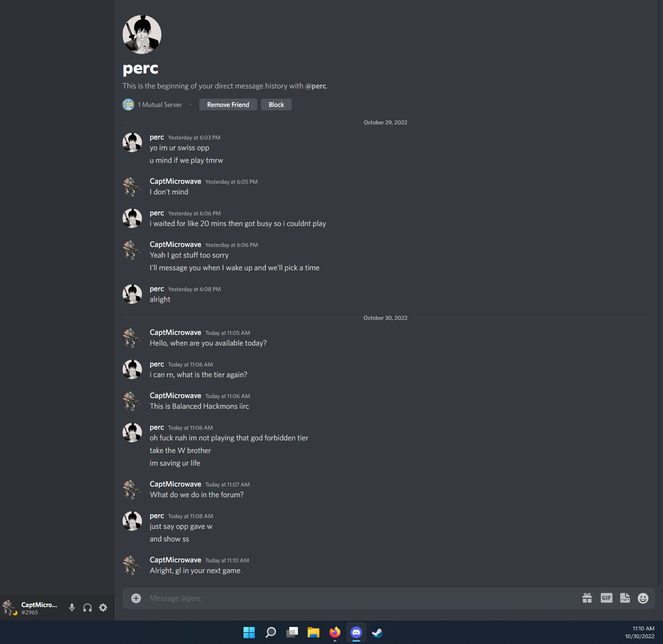Click the chat's vertical scrollbar
This screenshot has width=663, height=644.
659,292
